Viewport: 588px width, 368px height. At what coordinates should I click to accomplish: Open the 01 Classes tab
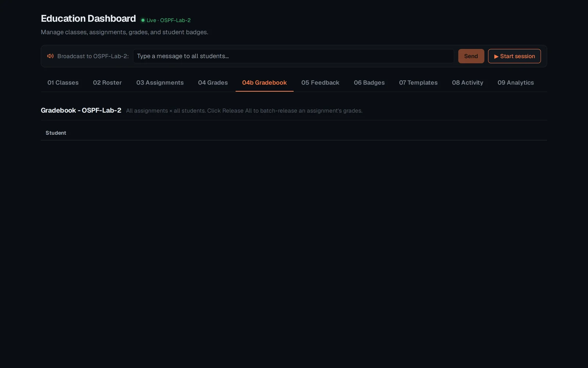click(63, 82)
